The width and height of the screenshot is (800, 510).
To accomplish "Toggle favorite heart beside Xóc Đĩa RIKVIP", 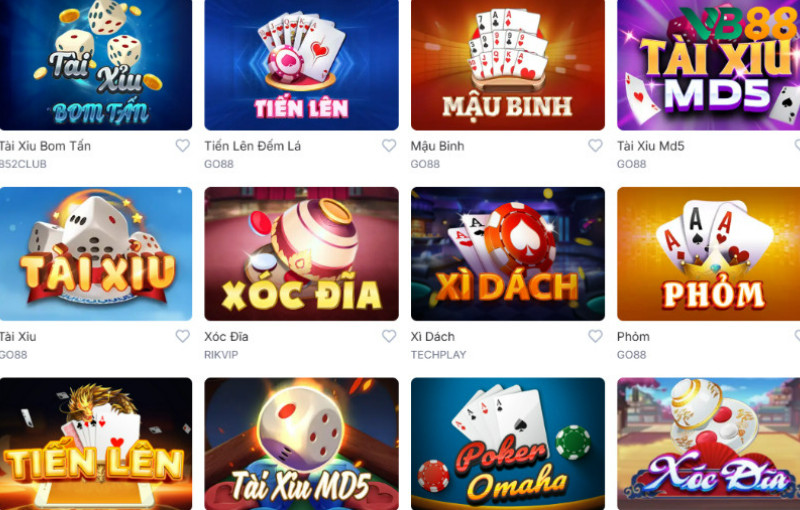I will click(x=389, y=336).
